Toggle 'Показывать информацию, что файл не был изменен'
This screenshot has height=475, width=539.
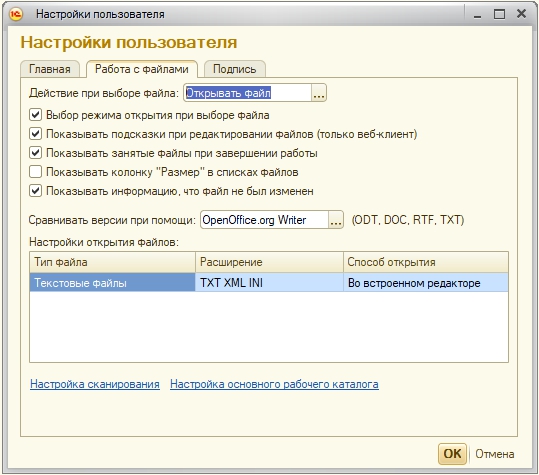pos(35,190)
